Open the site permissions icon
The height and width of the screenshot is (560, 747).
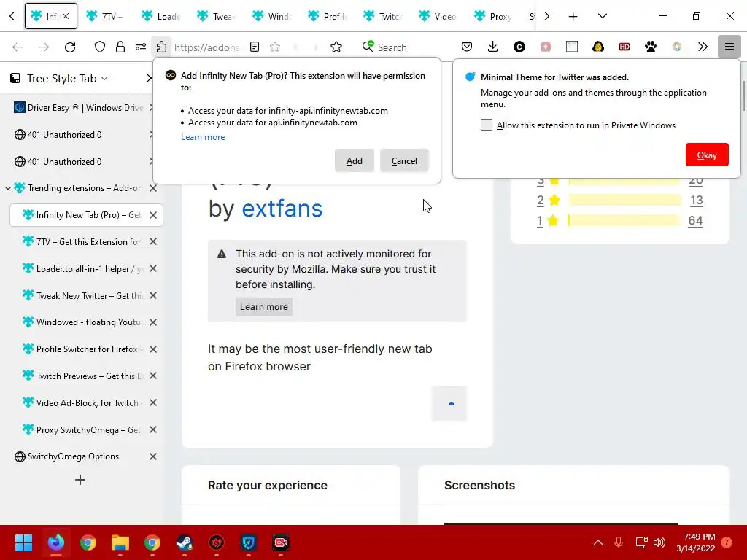pos(141,47)
